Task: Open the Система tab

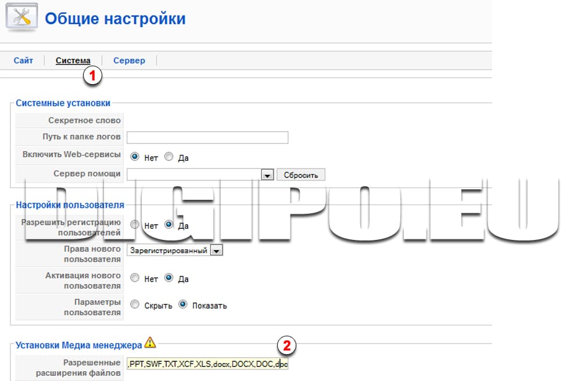Action: (73, 60)
